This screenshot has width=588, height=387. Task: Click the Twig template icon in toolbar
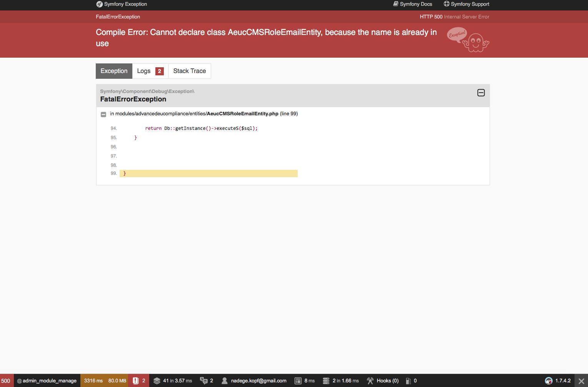298,381
